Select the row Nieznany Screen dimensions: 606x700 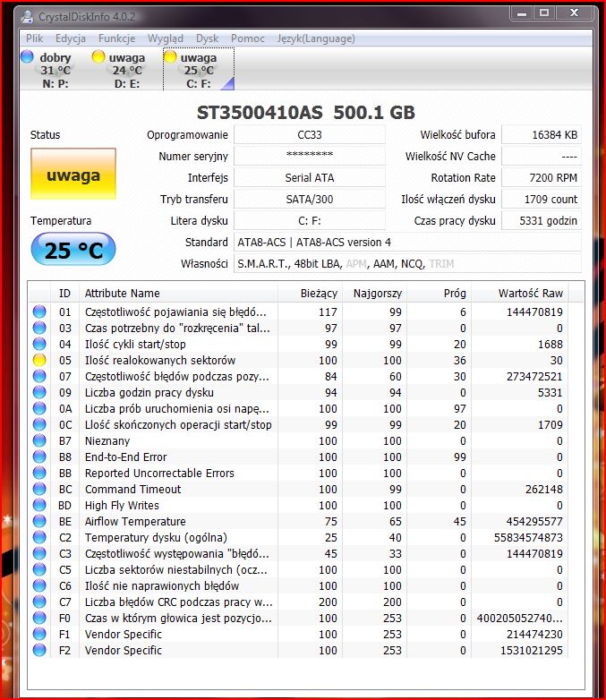click(298, 440)
